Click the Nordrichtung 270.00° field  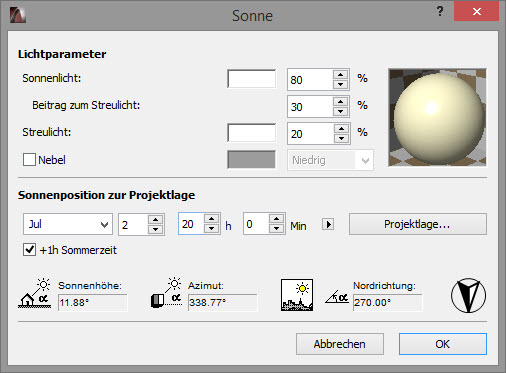pyautogui.click(x=387, y=303)
